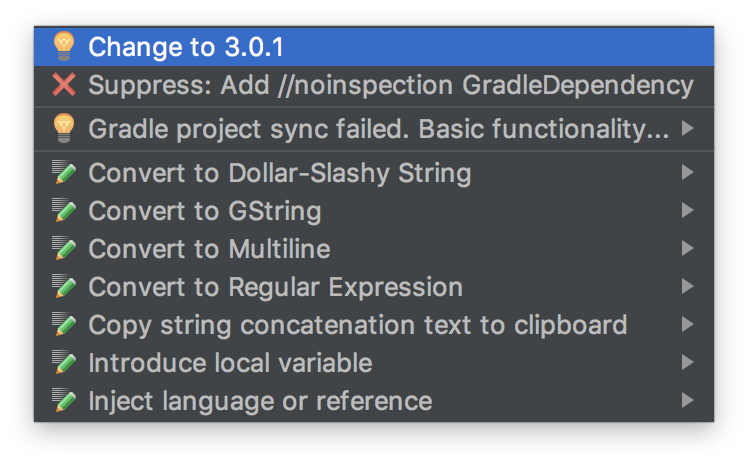This screenshot has height=464, width=748.
Task: Click the red X suppress icon
Action: (64, 85)
